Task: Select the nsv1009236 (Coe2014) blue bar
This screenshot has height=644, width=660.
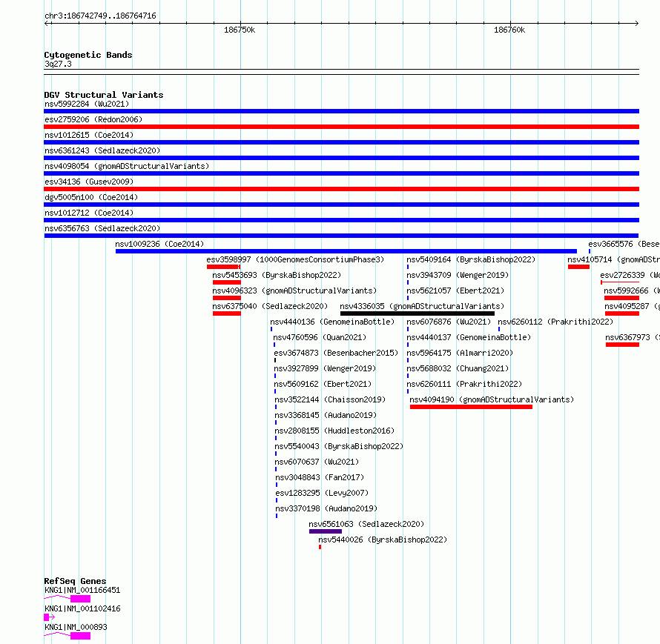Action: click(346, 251)
